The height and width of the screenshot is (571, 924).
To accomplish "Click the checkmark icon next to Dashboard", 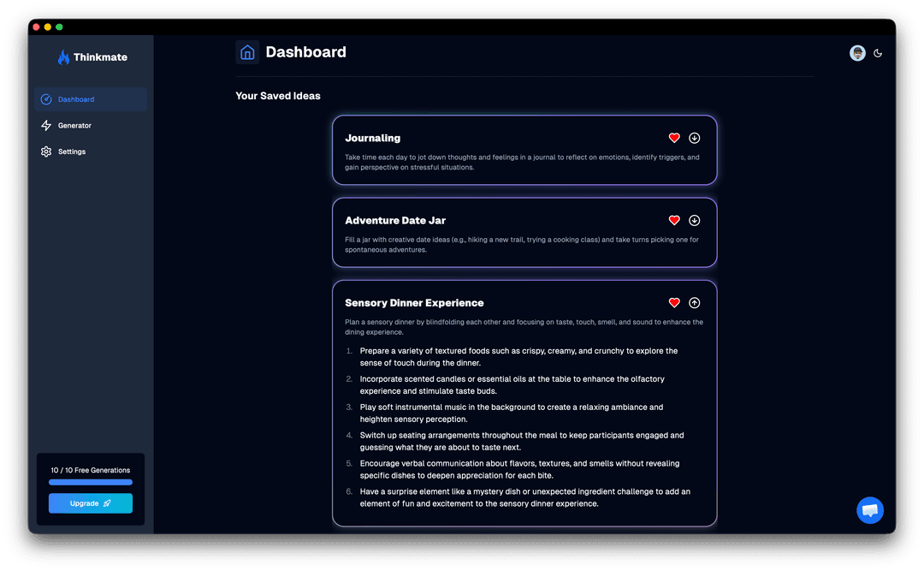I will 46,99.
